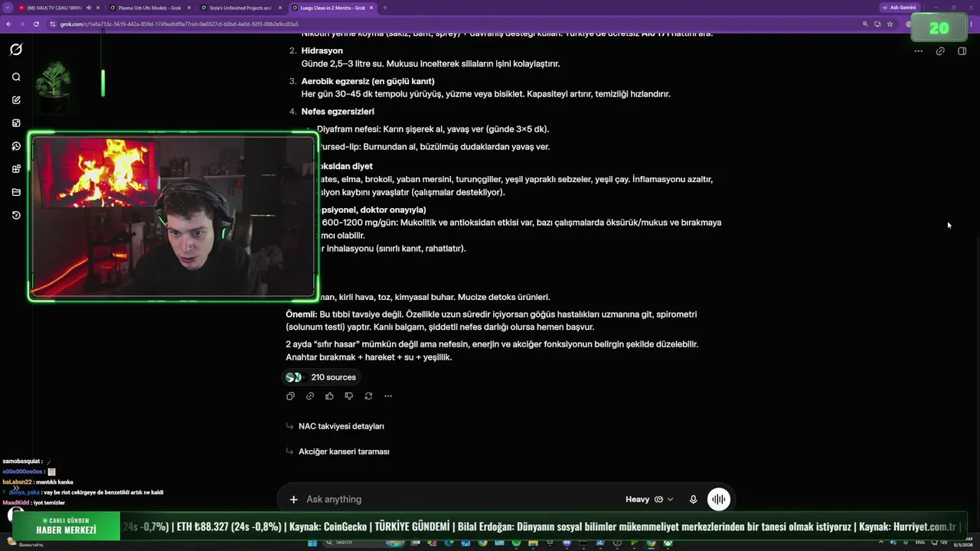Dislike the response with thumbs down
Image resolution: width=980 pixels, height=551 pixels.
(x=349, y=396)
